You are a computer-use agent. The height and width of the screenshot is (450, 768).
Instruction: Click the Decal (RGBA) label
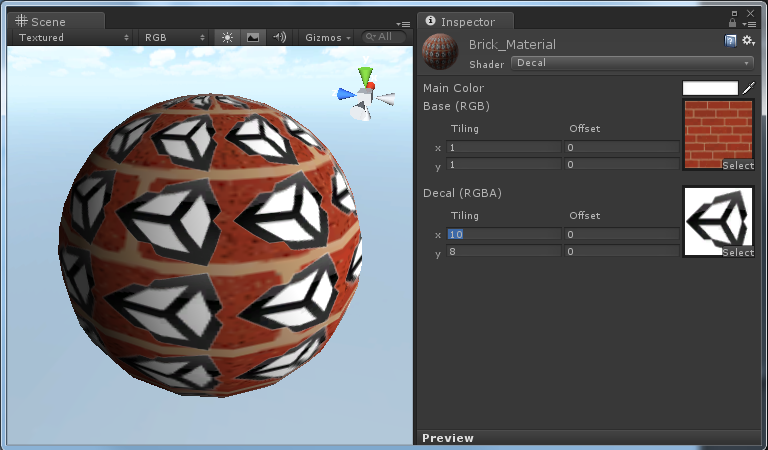[462, 193]
